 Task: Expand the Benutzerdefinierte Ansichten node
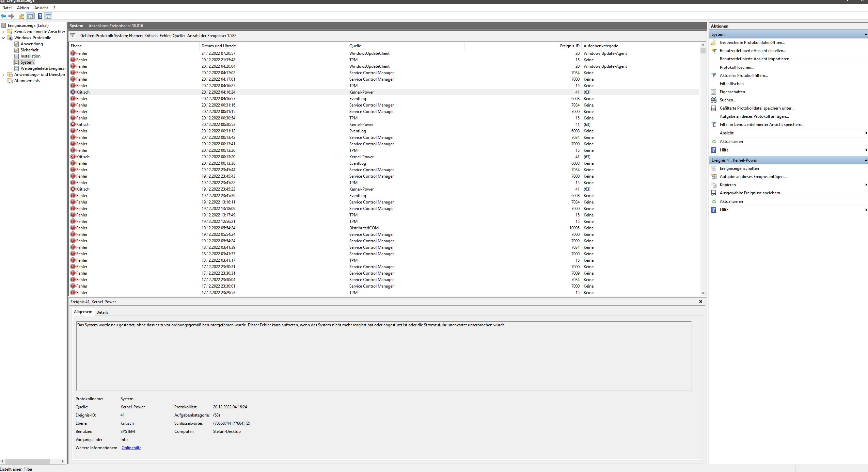tap(3, 32)
